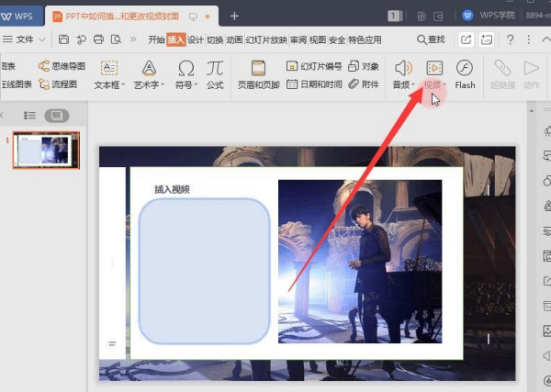This screenshot has width=551, height=392.
Task: Expand the 艺术字 dropdown arrow
Action: (x=163, y=85)
